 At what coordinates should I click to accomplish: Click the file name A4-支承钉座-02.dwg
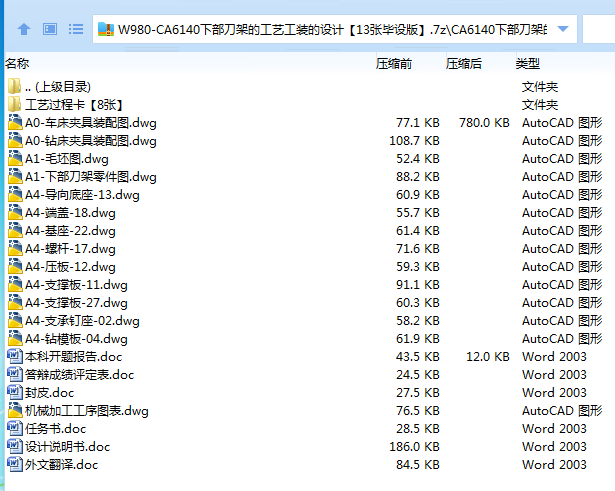pyautogui.click(x=82, y=321)
